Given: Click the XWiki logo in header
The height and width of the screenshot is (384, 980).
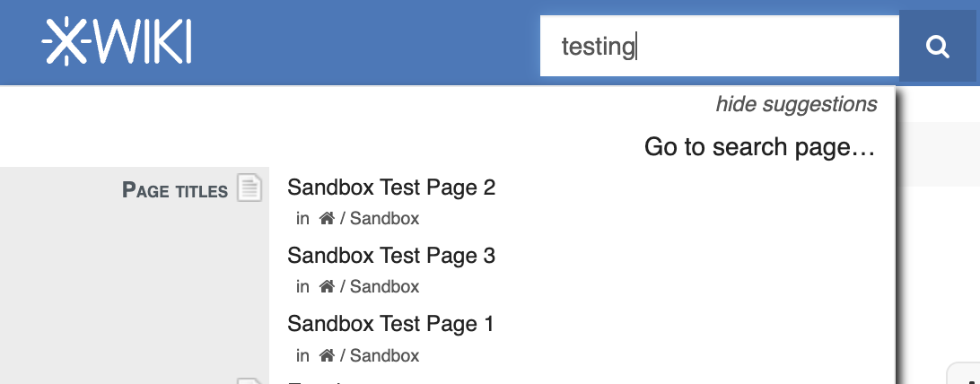Looking at the screenshot, I should [x=117, y=43].
